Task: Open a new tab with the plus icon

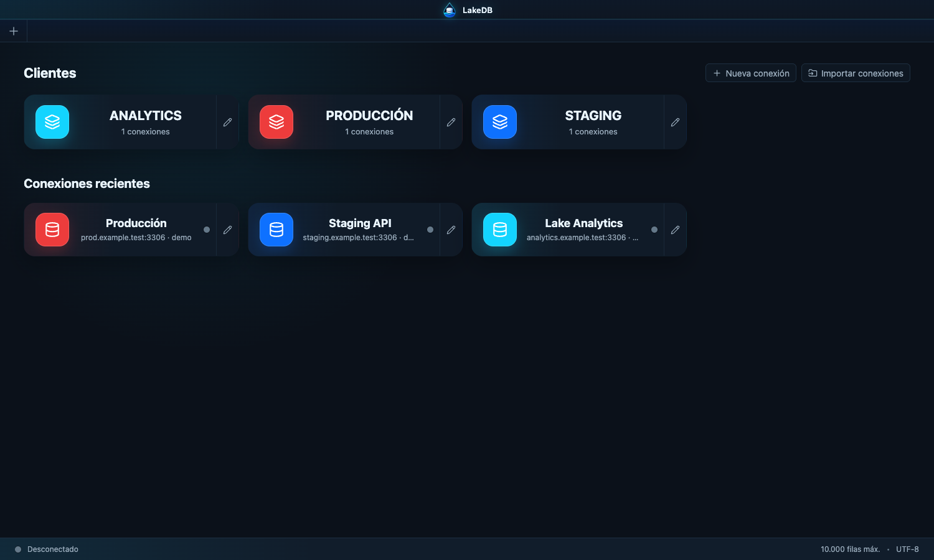Action: pyautogui.click(x=14, y=31)
